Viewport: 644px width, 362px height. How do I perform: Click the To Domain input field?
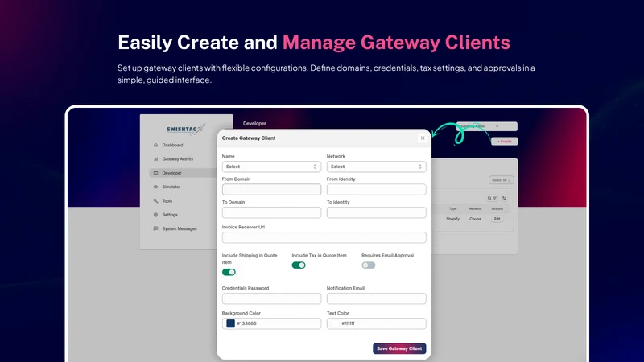coord(271,212)
